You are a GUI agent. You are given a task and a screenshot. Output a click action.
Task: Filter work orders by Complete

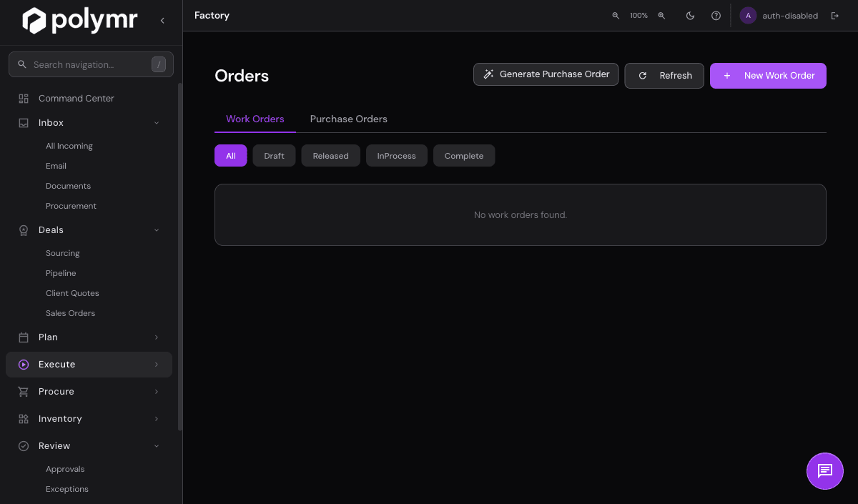[x=464, y=156]
